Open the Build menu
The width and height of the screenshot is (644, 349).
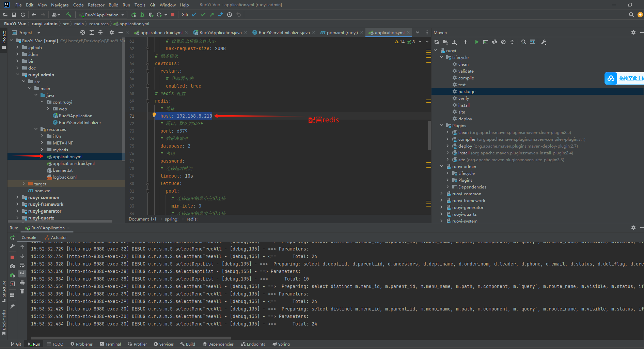113,5
